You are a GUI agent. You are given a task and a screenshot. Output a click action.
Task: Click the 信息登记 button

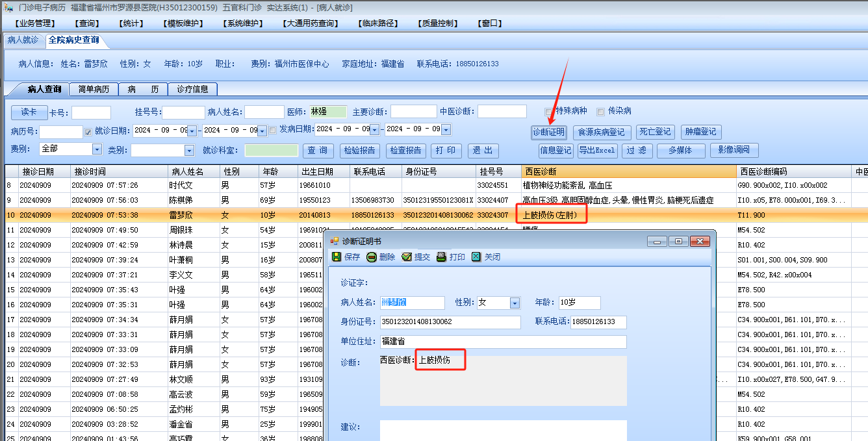[555, 150]
